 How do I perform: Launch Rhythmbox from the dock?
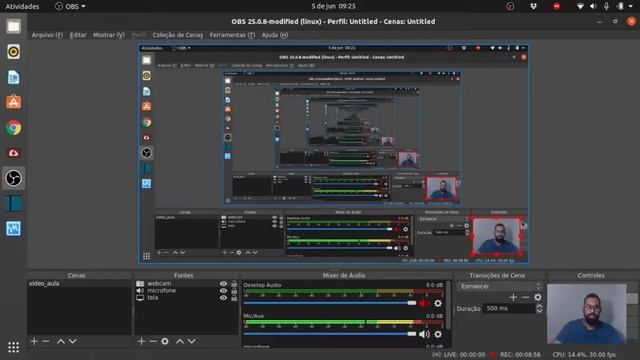13,52
